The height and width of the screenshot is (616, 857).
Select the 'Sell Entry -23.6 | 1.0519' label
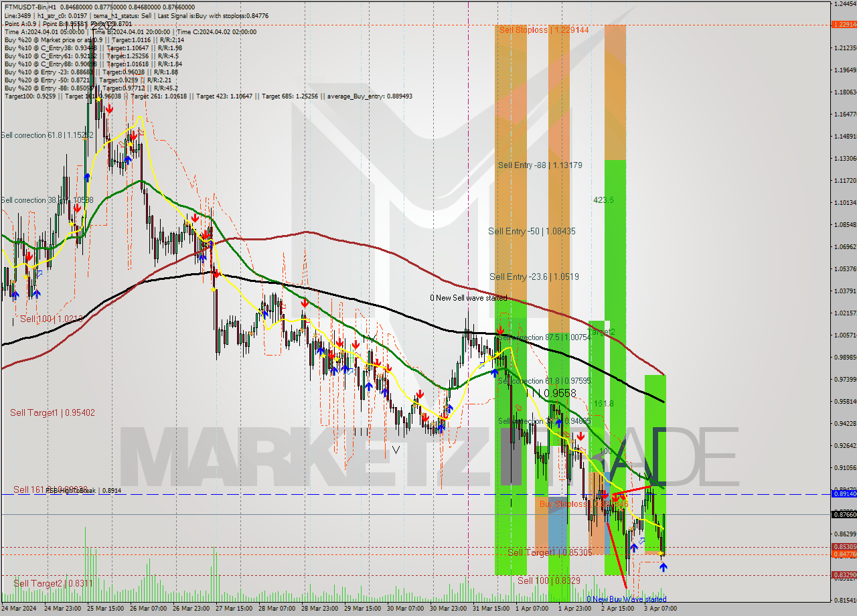(534, 277)
